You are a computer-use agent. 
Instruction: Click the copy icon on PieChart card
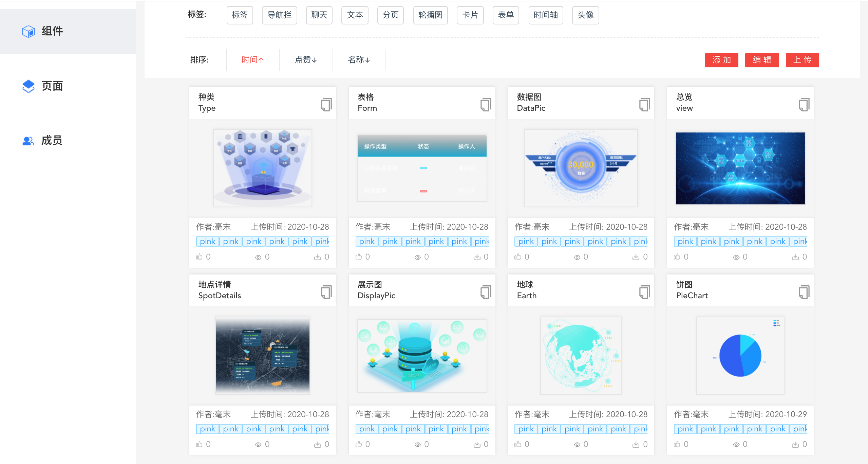tap(804, 292)
